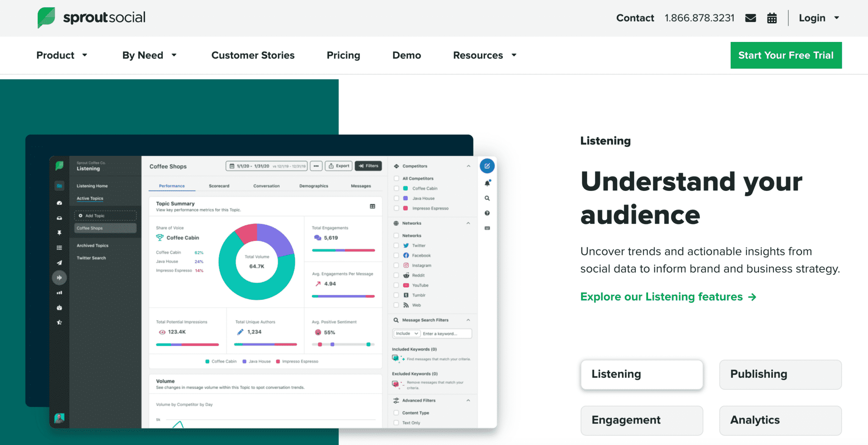Collapse the Advanced Filters section
Viewport: 868px width, 445px height.
point(468,401)
